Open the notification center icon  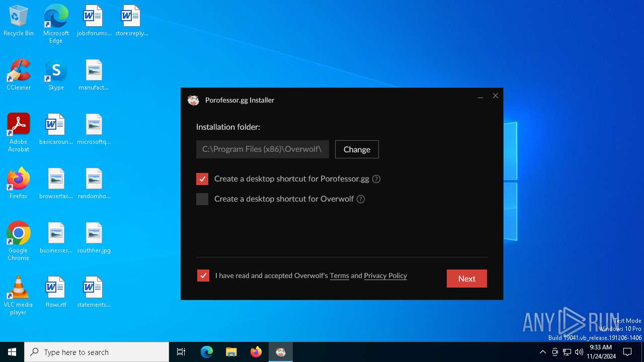(627, 352)
